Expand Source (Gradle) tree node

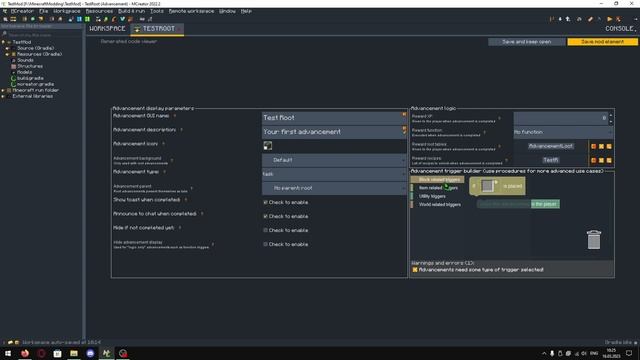[x=7, y=48]
